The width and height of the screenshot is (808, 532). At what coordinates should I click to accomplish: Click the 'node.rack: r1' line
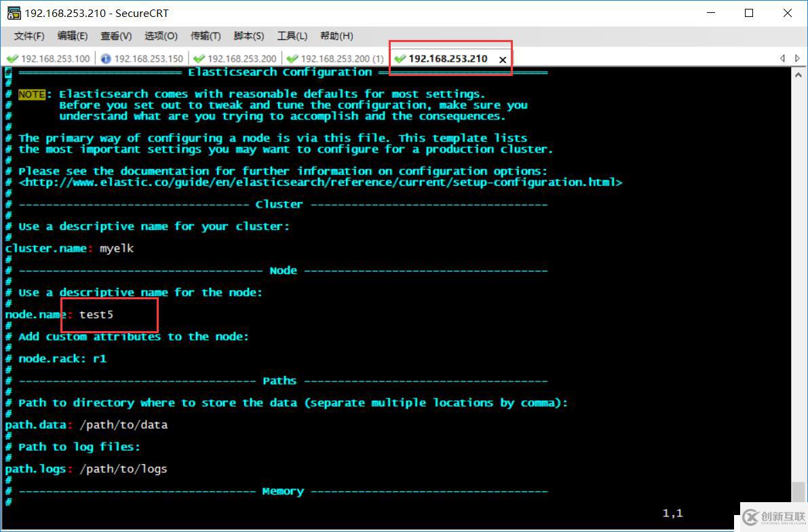coord(62,359)
